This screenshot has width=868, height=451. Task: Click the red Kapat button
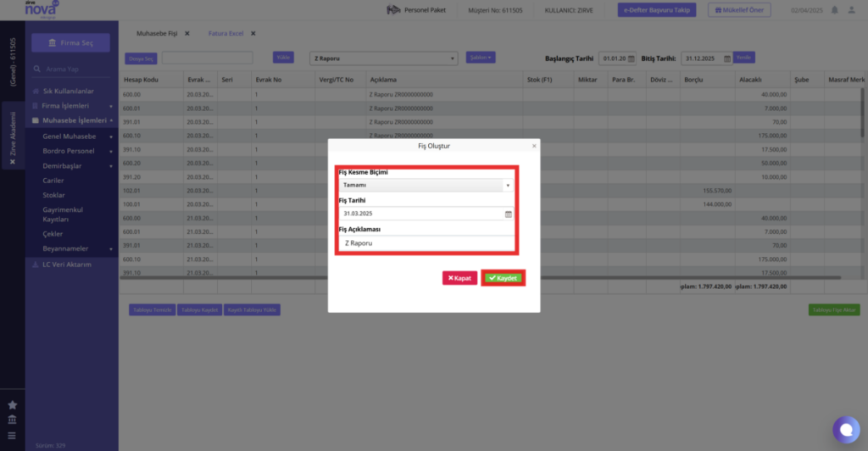point(459,278)
